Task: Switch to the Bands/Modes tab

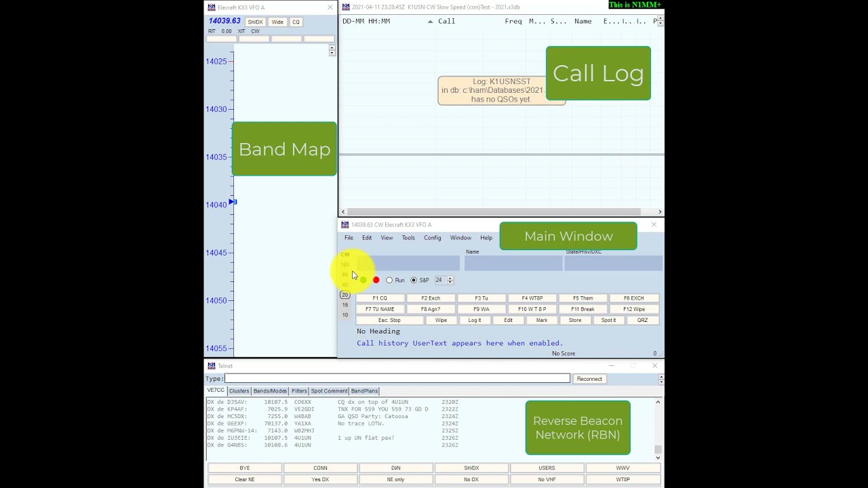Action: click(x=270, y=391)
